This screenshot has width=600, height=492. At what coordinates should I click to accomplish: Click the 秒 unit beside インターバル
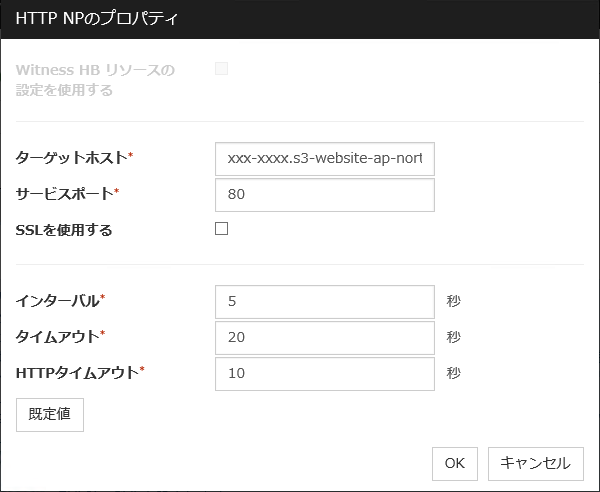click(453, 301)
